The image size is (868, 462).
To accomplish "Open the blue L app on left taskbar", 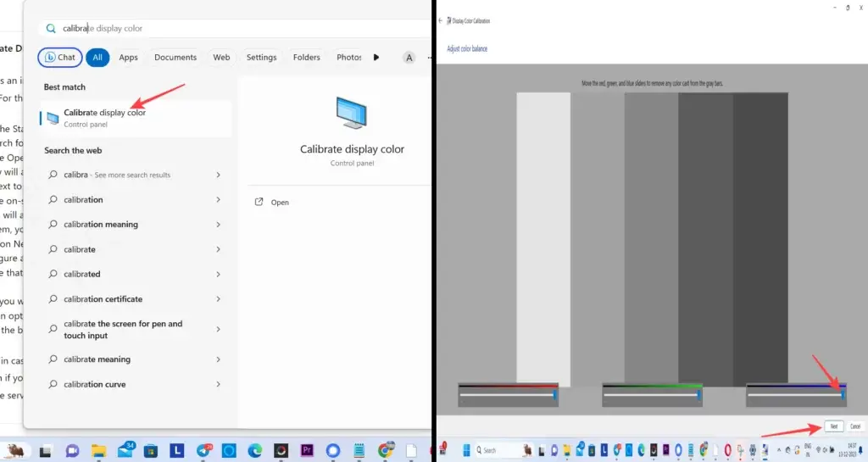I will (176, 450).
